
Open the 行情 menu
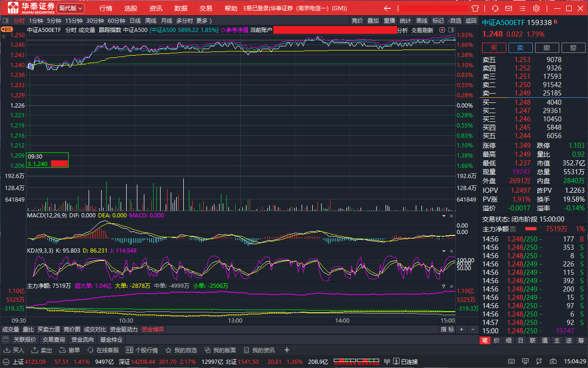(106, 8)
